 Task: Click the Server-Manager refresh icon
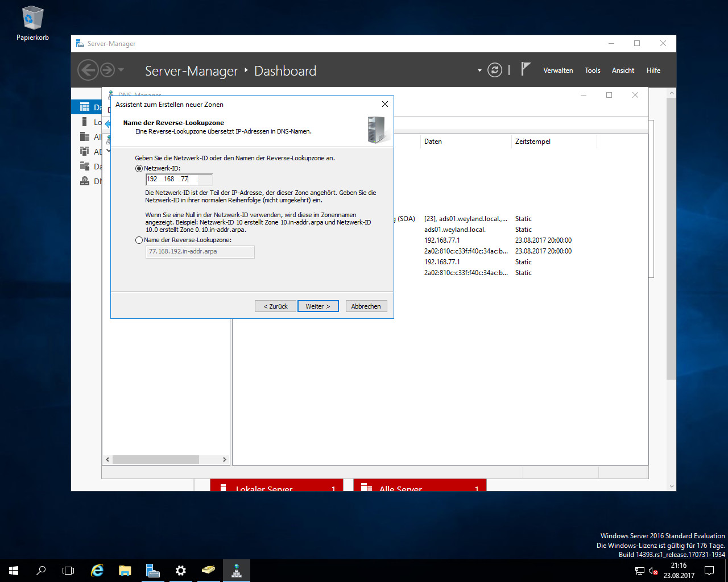tap(495, 70)
